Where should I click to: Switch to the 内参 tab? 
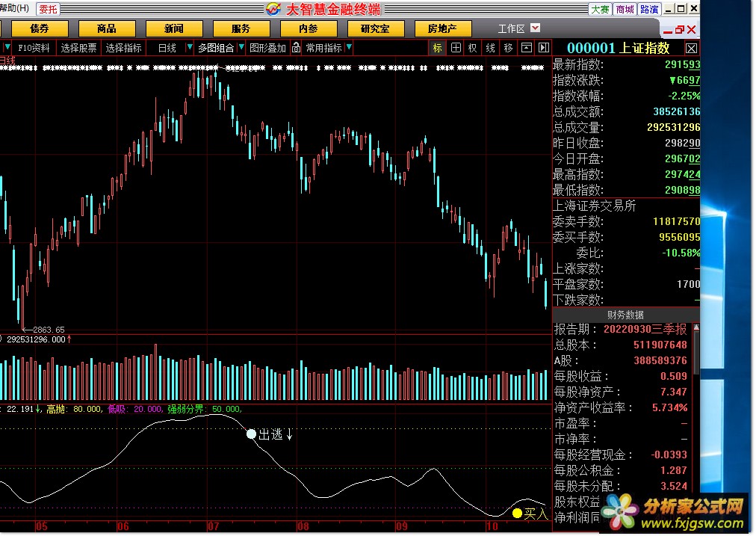tap(308, 29)
